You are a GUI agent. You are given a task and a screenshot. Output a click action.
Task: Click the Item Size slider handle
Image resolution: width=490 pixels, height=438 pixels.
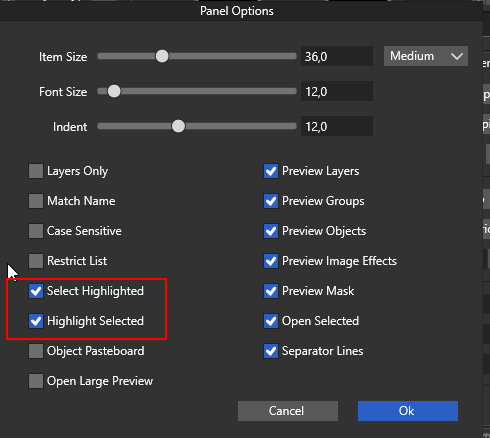(x=162, y=56)
